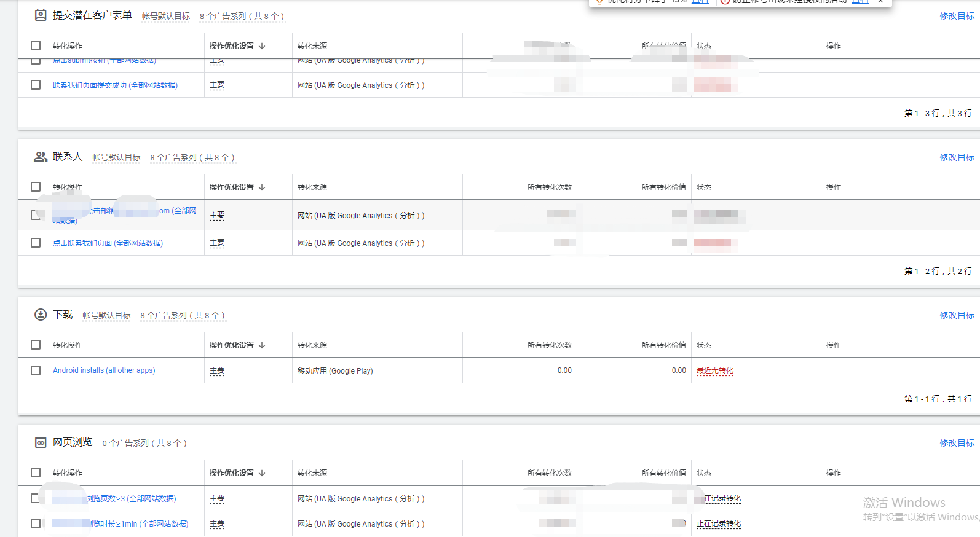Click the download icon beside 下载
This screenshot has height=537, width=980.
41,315
